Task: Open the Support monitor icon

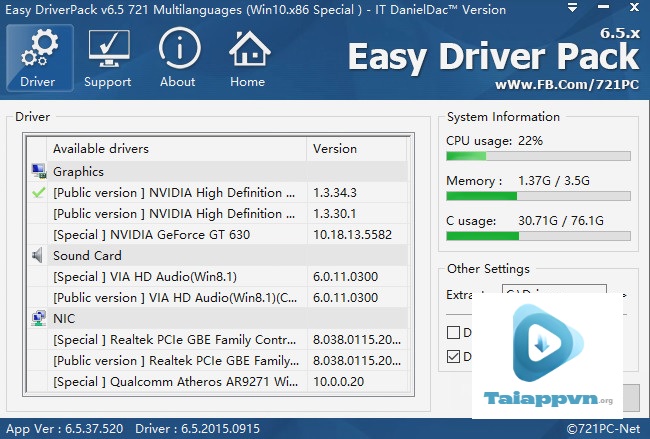Action: (107, 48)
